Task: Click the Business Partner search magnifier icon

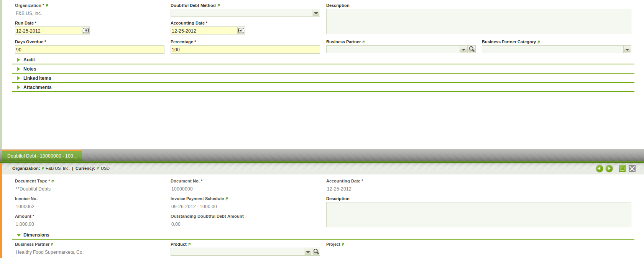Action: 472,49
